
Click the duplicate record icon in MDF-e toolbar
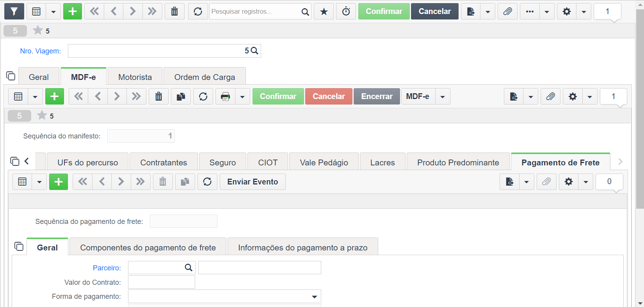click(181, 96)
